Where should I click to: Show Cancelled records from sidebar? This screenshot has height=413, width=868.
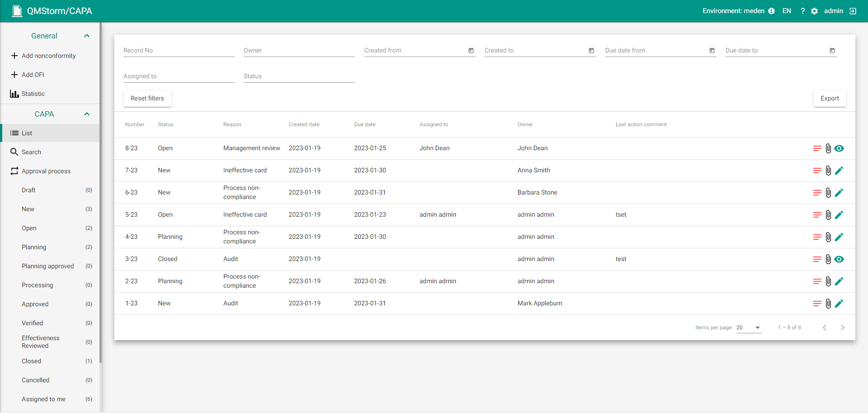(50, 380)
